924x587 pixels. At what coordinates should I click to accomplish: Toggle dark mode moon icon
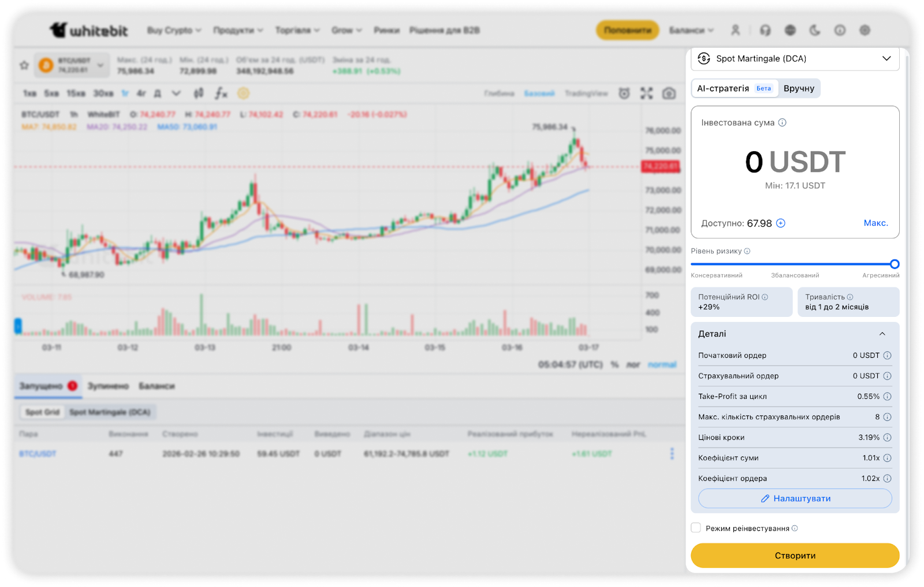click(x=815, y=30)
